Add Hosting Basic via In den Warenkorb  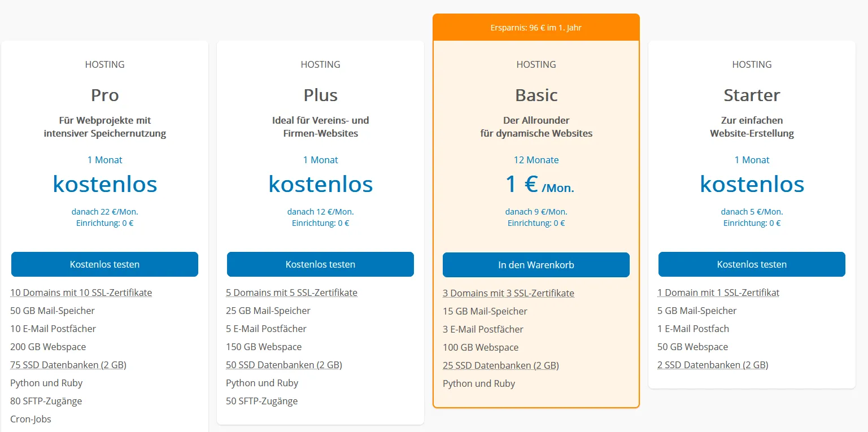point(536,265)
